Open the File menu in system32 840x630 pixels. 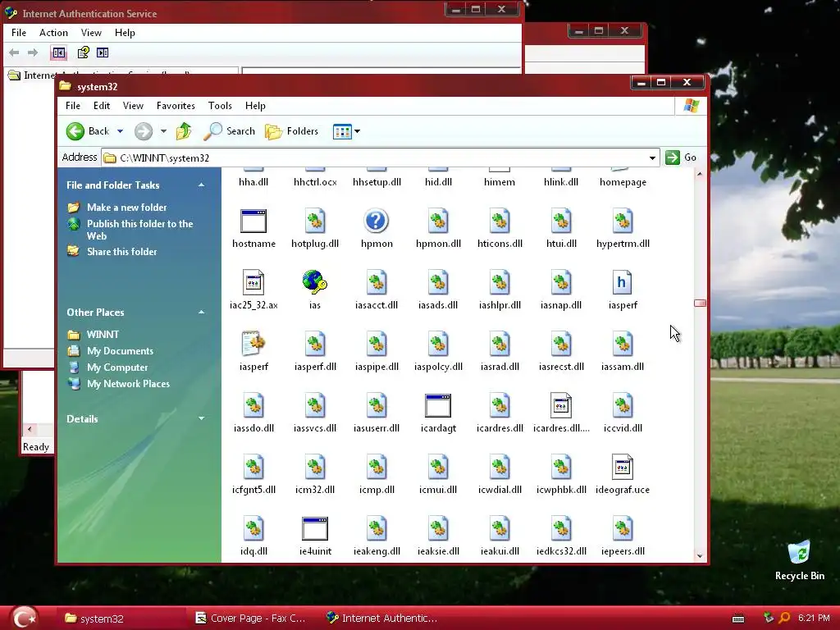[73, 106]
